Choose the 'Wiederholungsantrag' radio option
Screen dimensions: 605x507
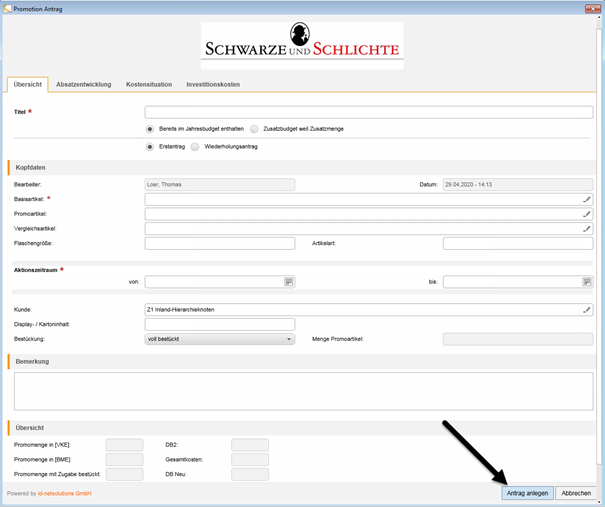195,146
